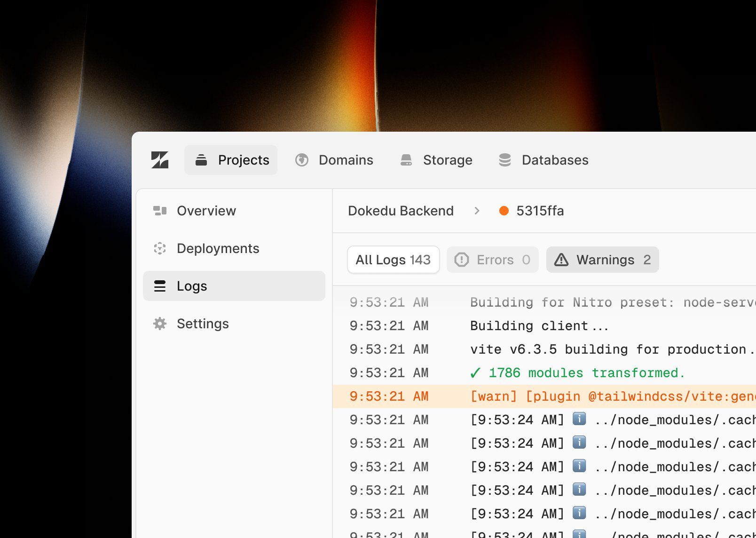Click the Domains globe icon
Viewport: 756px width, 538px height.
(x=302, y=160)
